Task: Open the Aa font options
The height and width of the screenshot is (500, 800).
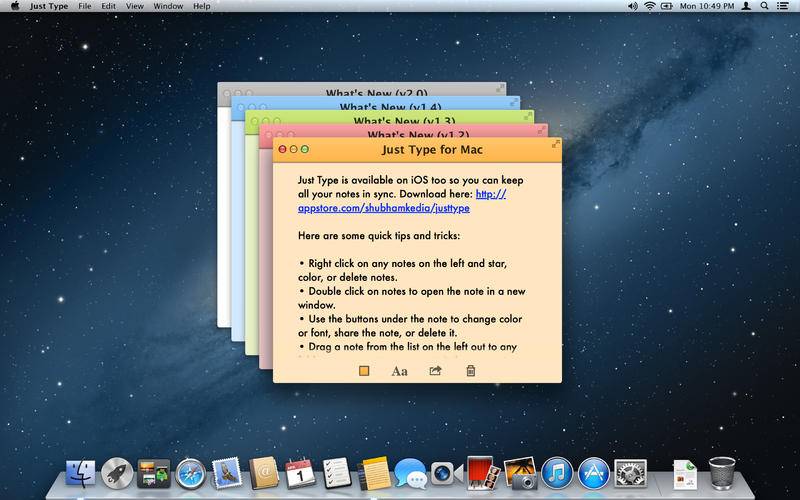Action: click(x=399, y=371)
